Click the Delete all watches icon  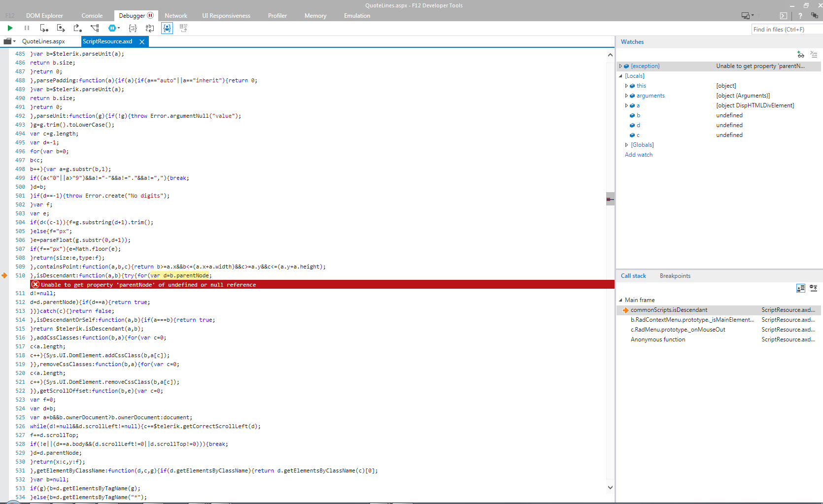(814, 55)
